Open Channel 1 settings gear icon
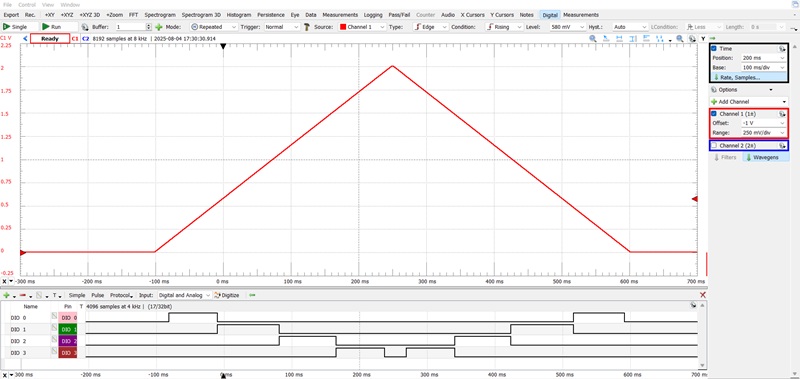Viewport: 800px width, 379px height. 782,114
